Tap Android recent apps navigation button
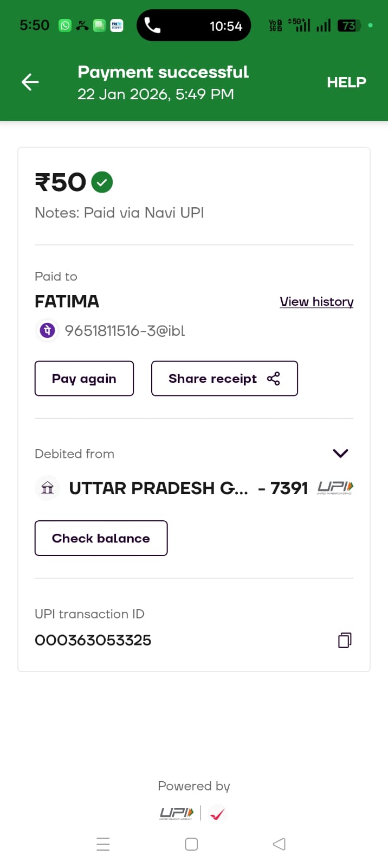 (x=103, y=844)
